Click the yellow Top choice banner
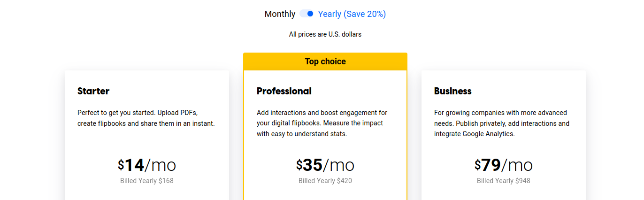Image resolution: width=644 pixels, height=200 pixels. click(x=325, y=62)
